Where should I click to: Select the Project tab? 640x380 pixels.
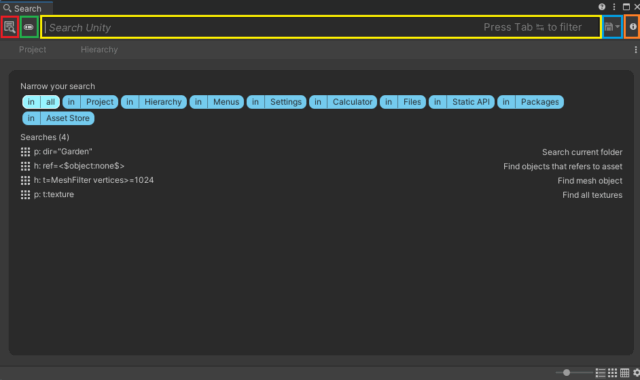point(32,49)
